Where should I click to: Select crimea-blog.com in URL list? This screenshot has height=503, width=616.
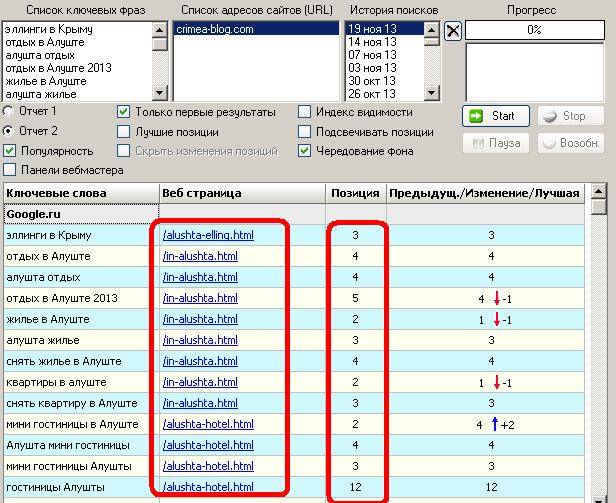click(256, 29)
